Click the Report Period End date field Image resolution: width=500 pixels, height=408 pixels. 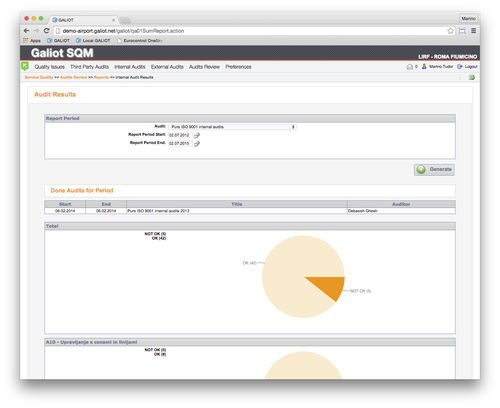(x=180, y=143)
